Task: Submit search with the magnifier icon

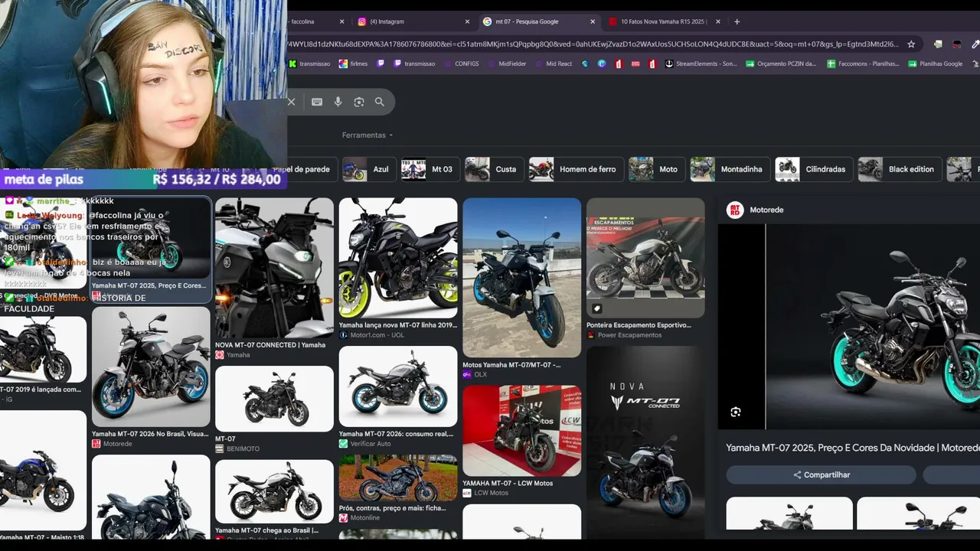Action: (380, 102)
